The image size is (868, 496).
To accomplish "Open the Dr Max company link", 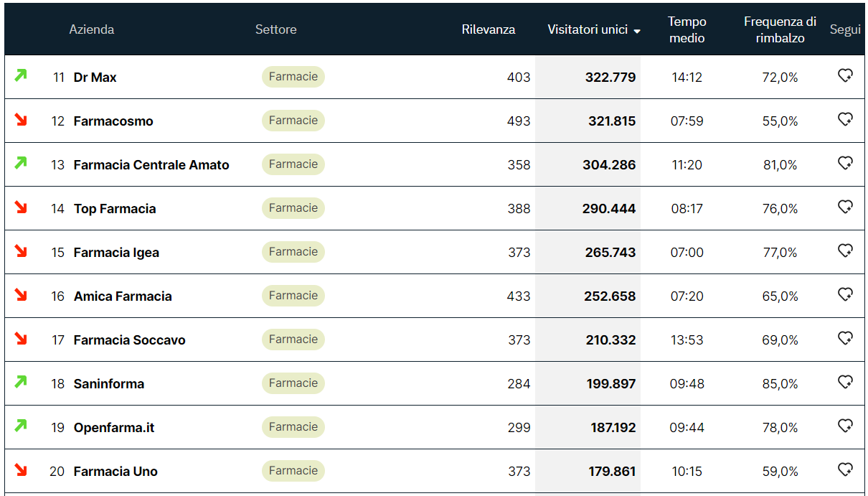I will (95, 78).
